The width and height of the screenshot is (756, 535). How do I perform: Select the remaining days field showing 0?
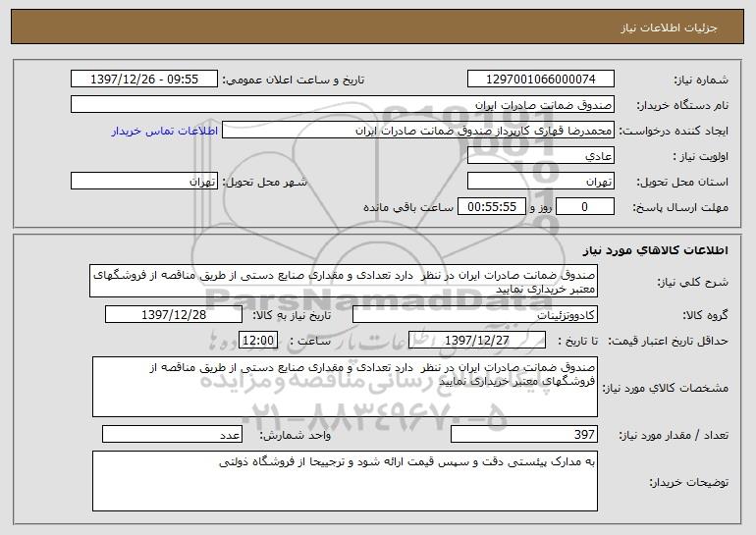585,207
